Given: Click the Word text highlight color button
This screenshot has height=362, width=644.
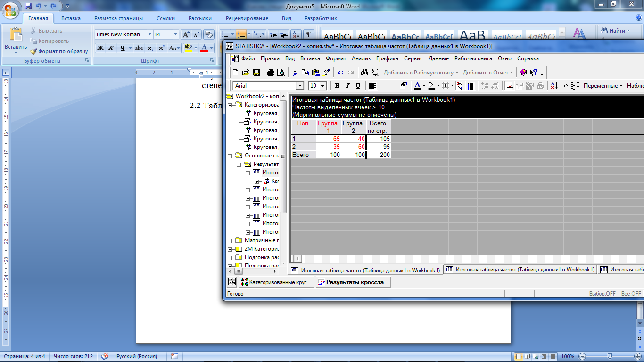Looking at the screenshot, I should (x=188, y=48).
